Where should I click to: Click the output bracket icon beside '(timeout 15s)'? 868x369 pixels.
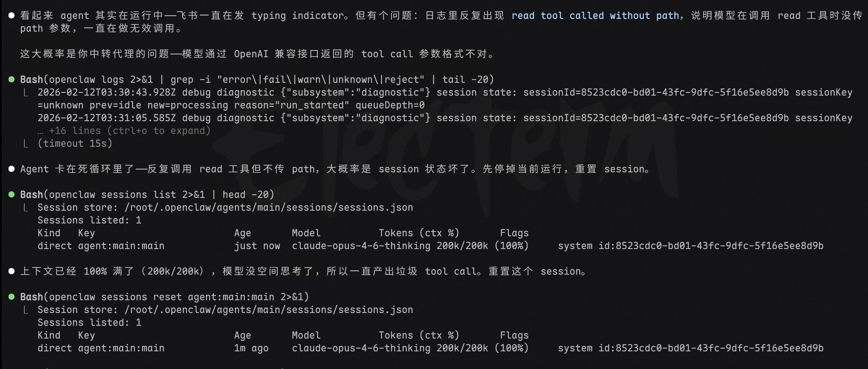[26, 144]
